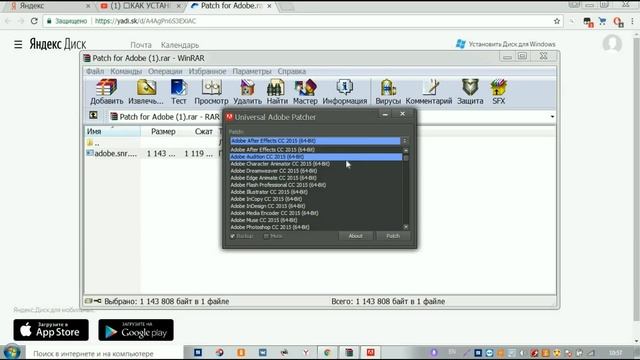Click the Yandex user avatar icon

pos(612,44)
